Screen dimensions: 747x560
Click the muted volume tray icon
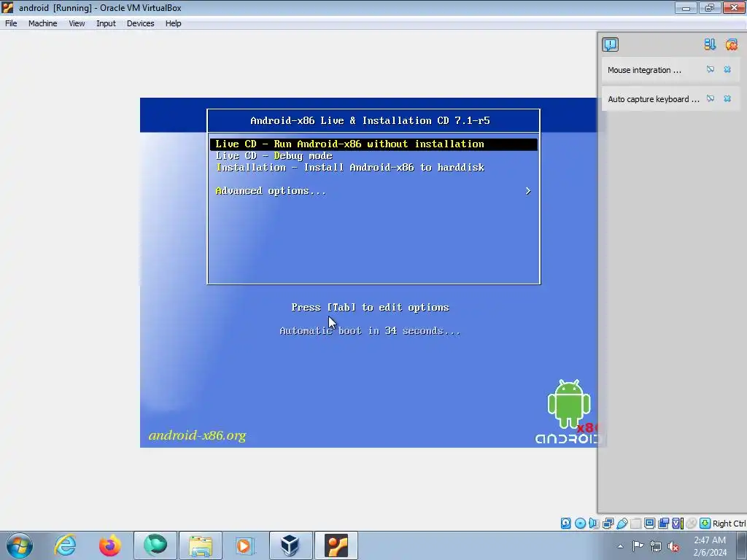[673, 546]
